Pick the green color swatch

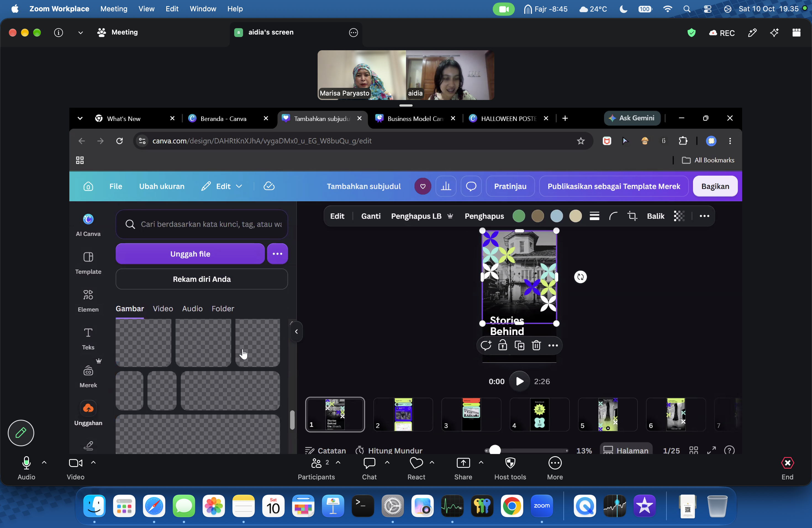[x=519, y=216]
